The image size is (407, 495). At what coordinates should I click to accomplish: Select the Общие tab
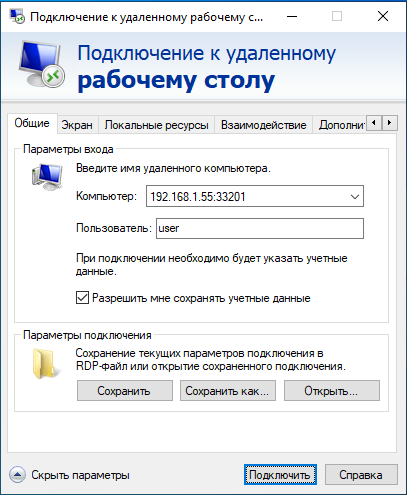[x=32, y=123]
